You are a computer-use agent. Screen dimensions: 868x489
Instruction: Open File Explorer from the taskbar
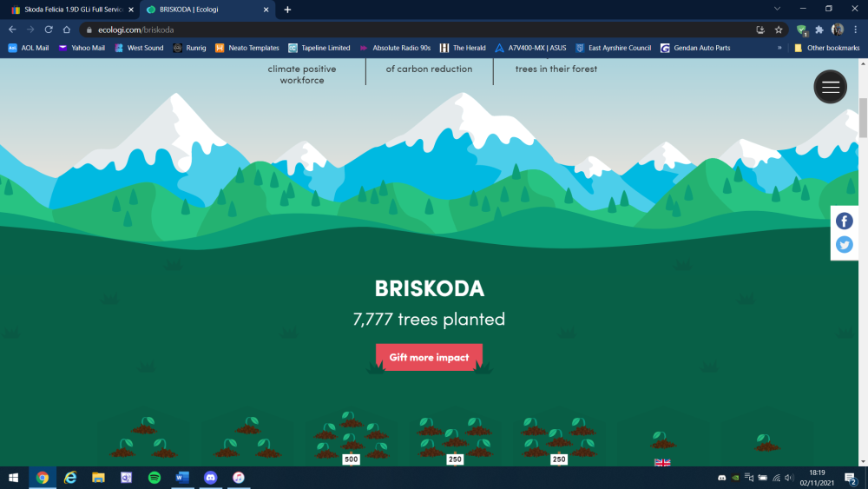[99, 478]
